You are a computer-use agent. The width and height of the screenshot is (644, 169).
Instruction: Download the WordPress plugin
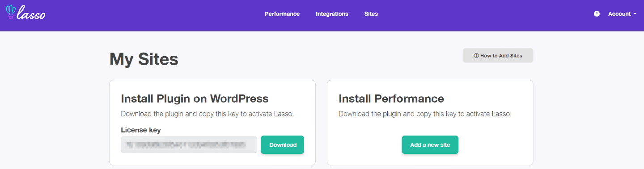coord(283,144)
